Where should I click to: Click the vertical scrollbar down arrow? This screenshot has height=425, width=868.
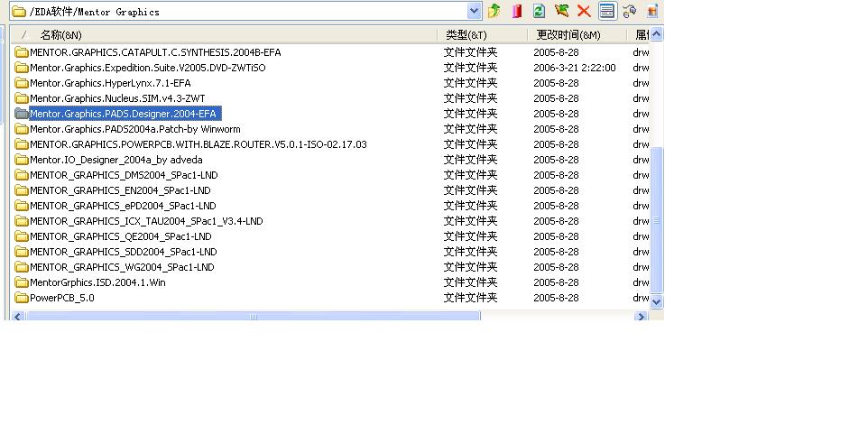tap(657, 301)
